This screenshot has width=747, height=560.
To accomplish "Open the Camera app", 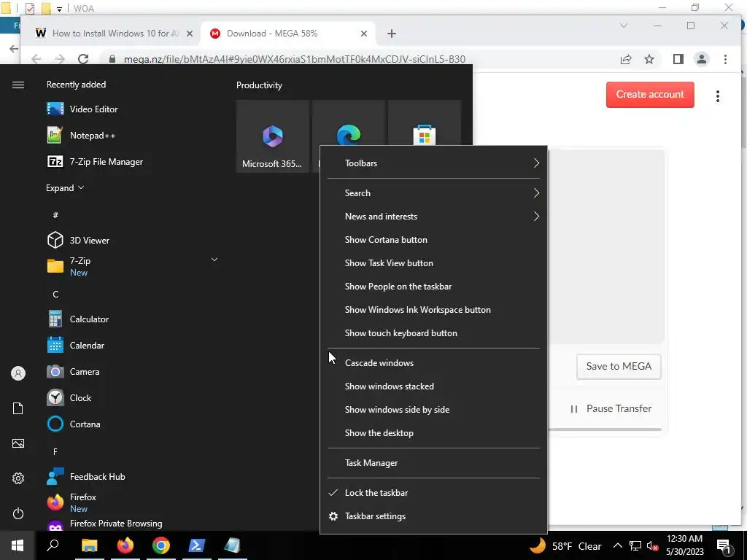I will [x=74, y=371].
